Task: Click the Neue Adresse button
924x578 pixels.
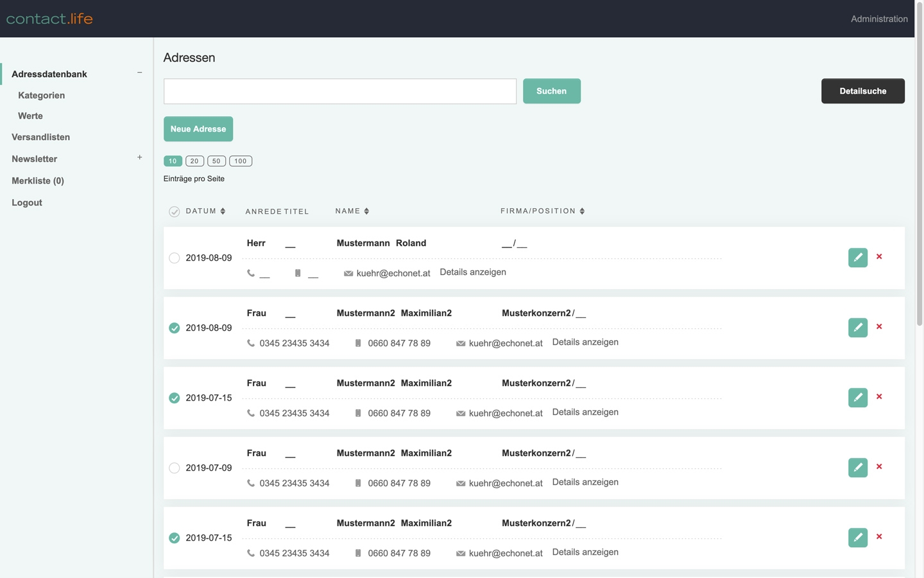Action: point(198,129)
